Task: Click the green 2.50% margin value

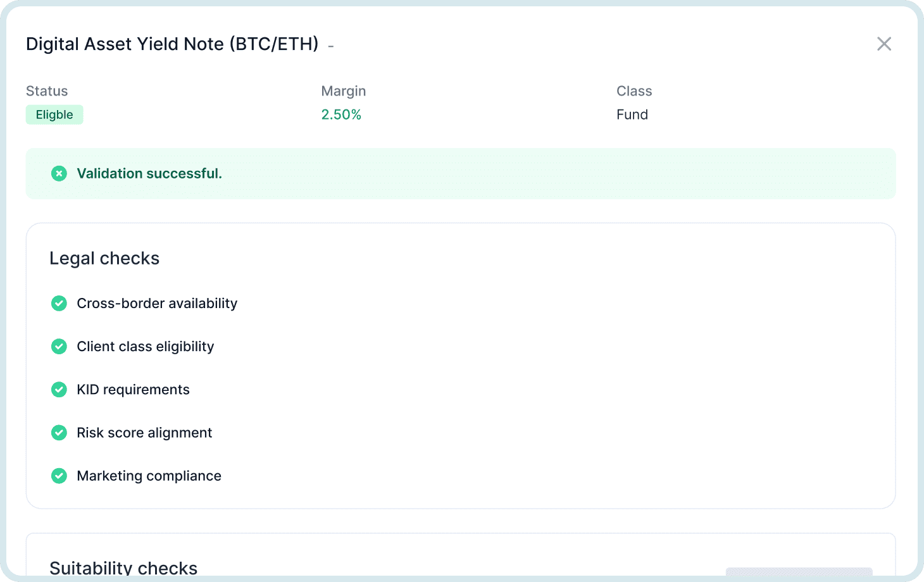Action: click(x=341, y=115)
